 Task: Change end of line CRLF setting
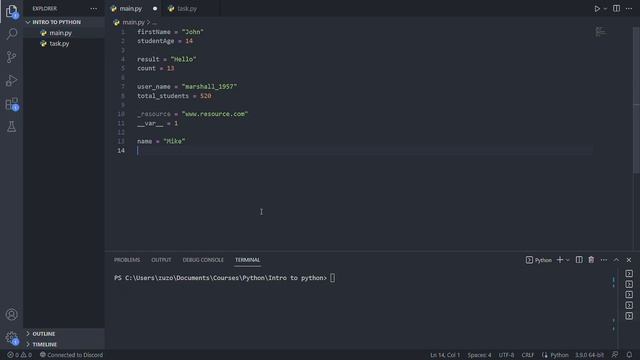point(528,355)
